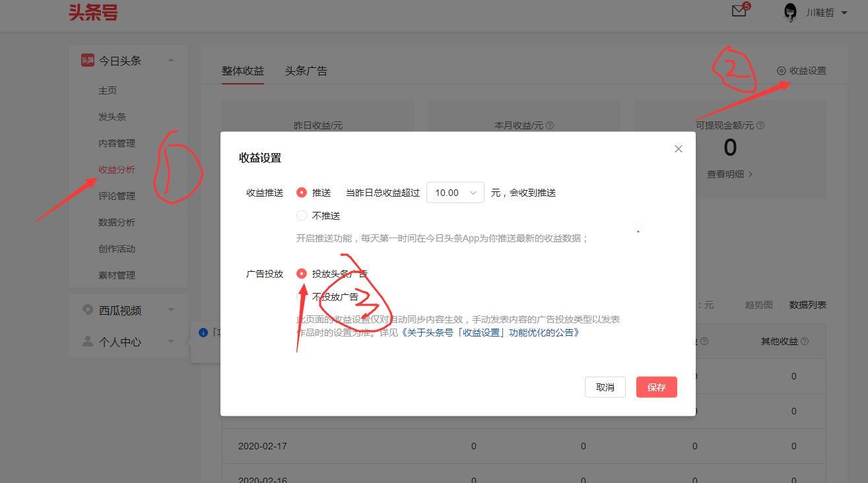The height and width of the screenshot is (483, 868).
Task: Click the 保存 button
Action: point(657,387)
